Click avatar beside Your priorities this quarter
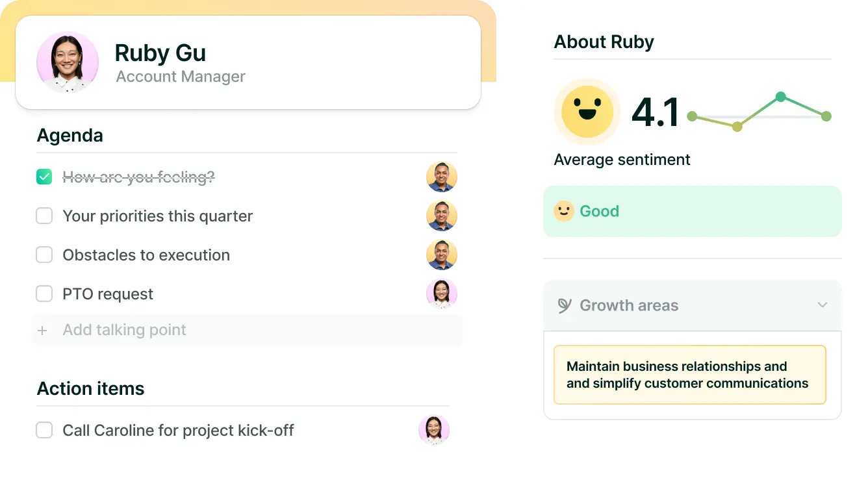Viewport: 868px width, 478px height. click(x=442, y=216)
